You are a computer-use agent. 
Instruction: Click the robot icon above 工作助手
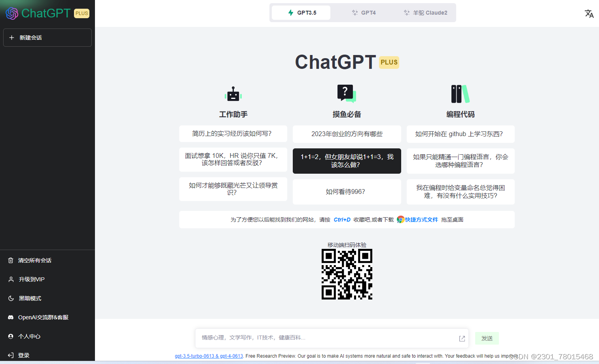(233, 94)
